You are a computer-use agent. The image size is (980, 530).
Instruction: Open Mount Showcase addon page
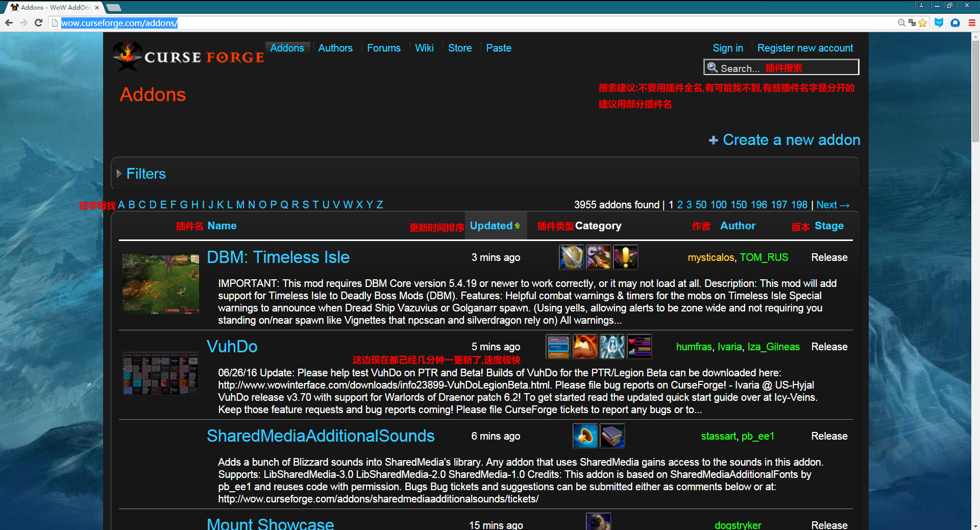pyautogui.click(x=271, y=523)
